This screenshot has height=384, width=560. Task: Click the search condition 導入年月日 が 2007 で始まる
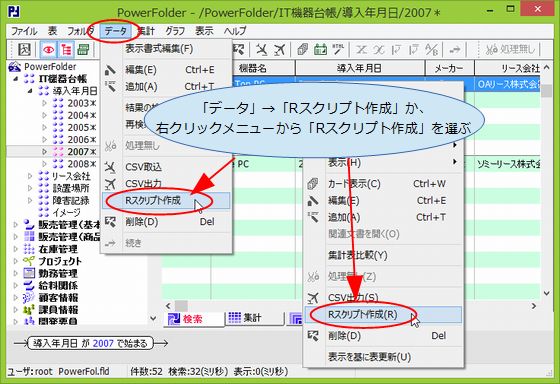coord(90,343)
